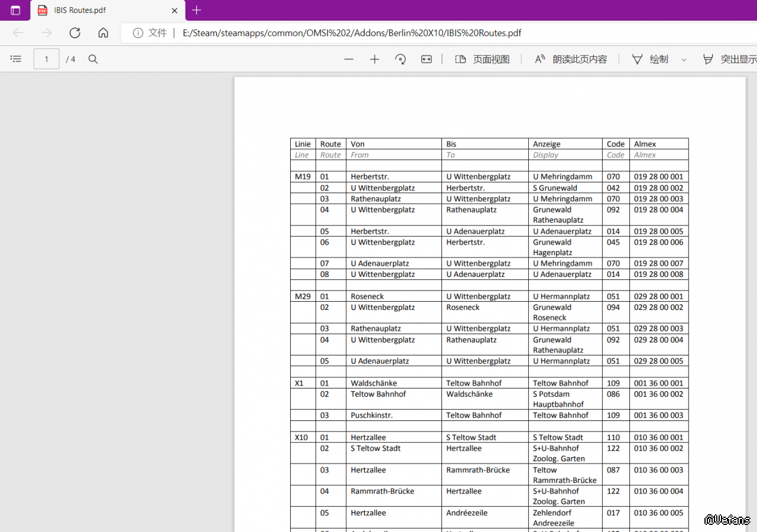Toggle fit to width view

[427, 59]
